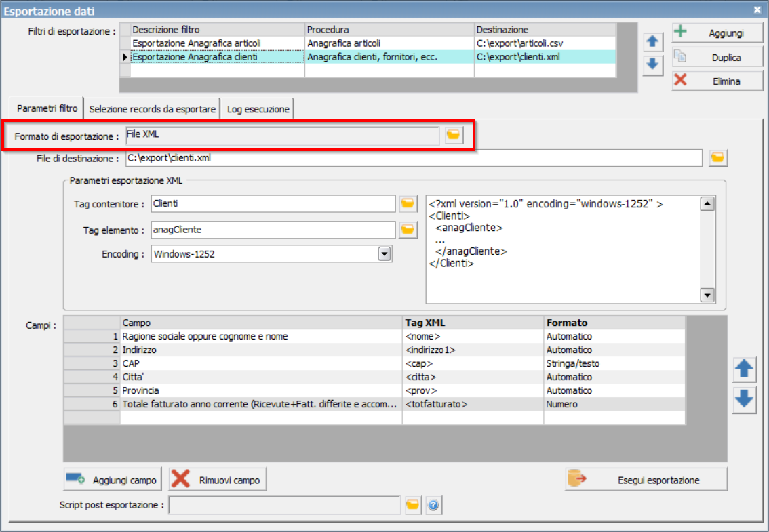Click the Aggiungi filter button

tap(717, 33)
